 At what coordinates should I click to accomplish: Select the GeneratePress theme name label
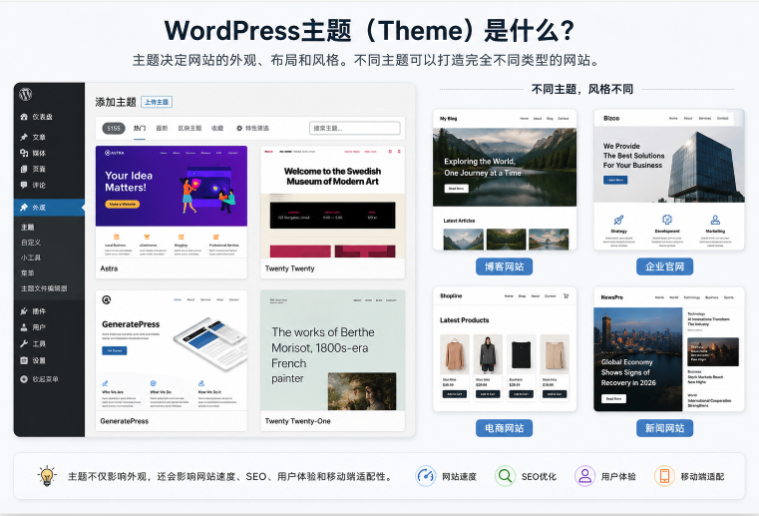click(x=124, y=421)
